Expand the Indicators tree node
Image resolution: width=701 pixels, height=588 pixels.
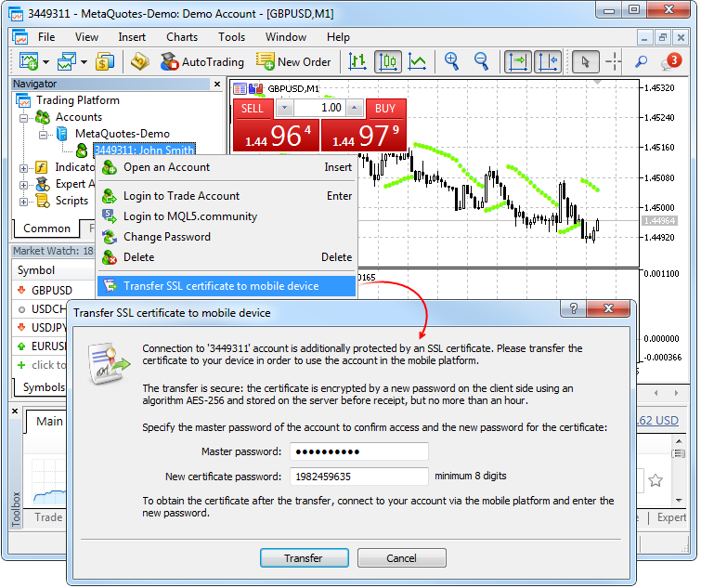coord(24,168)
